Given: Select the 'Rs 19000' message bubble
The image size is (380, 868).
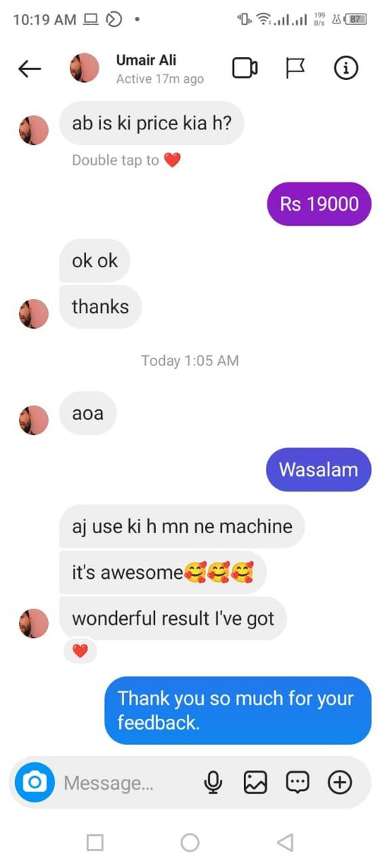Looking at the screenshot, I should pos(319,204).
